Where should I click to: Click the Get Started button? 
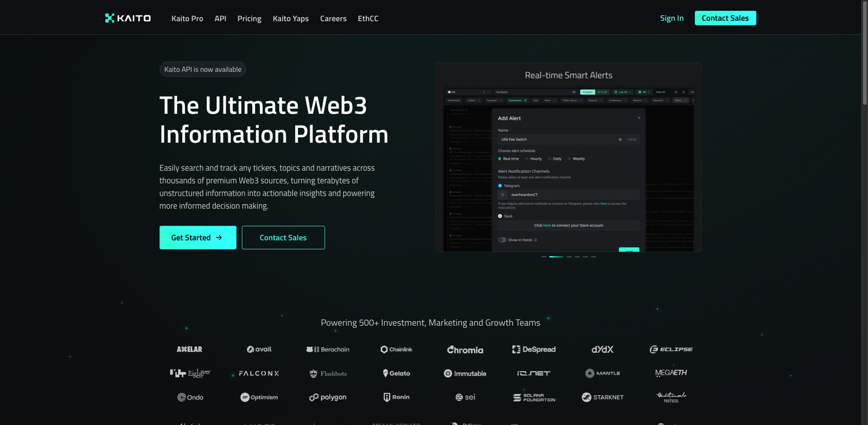(x=198, y=237)
